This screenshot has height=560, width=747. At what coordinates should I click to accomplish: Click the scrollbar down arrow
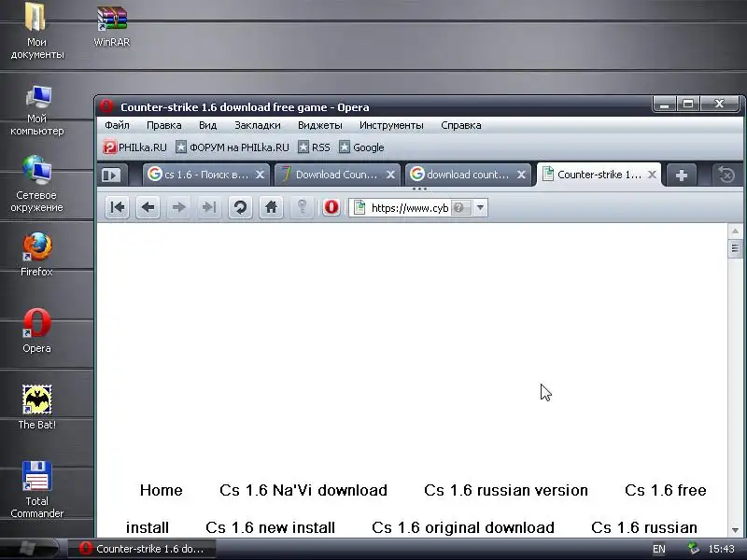coord(735,530)
